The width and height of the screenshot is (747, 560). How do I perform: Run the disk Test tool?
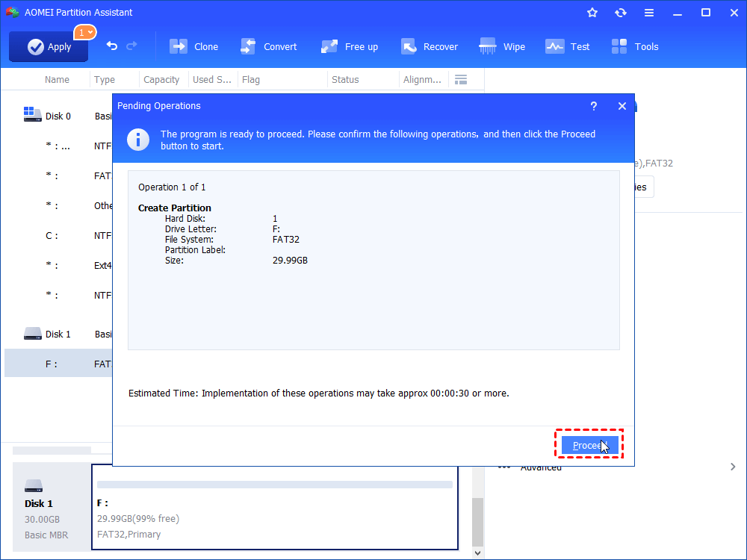tap(568, 46)
